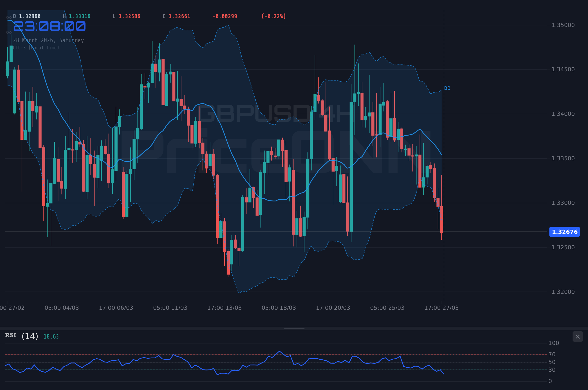Click the current price label 1.32676

pos(565,232)
